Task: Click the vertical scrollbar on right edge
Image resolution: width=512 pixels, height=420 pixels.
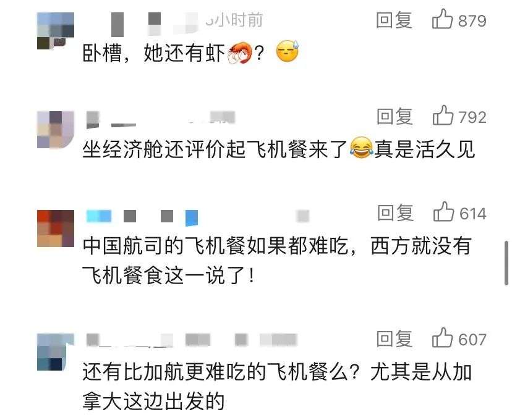Action: [x=506, y=263]
